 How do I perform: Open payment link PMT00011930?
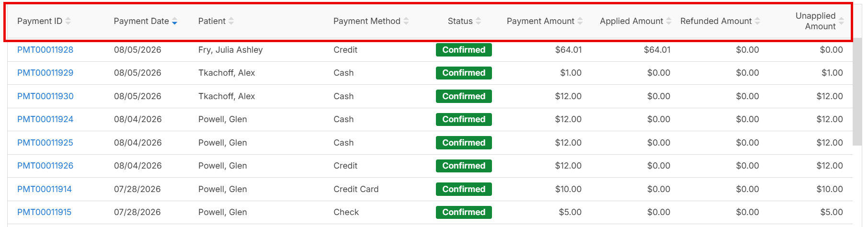(46, 96)
